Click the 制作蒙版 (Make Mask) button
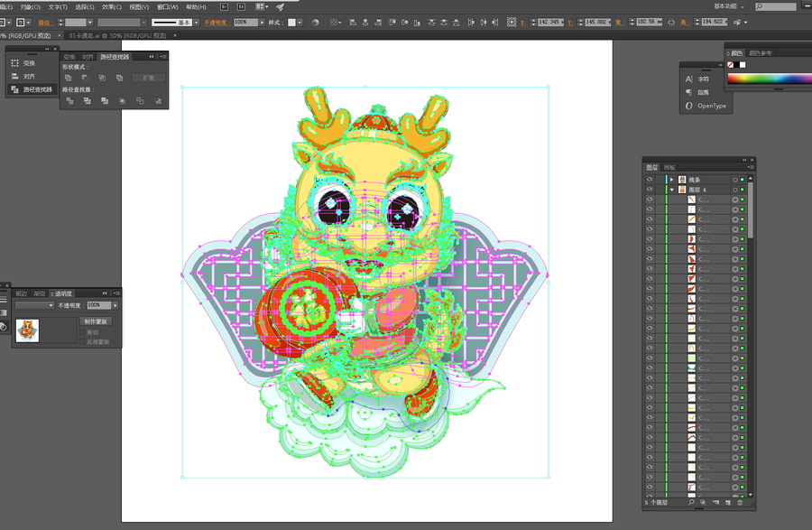Viewport: 812px width, 530px height. (x=96, y=321)
